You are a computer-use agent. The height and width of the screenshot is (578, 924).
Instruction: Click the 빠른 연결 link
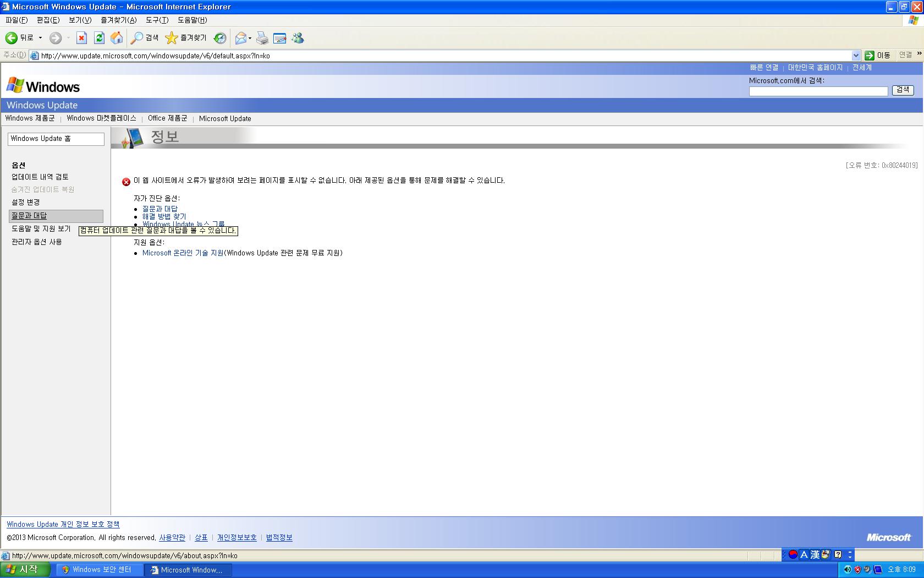click(764, 68)
